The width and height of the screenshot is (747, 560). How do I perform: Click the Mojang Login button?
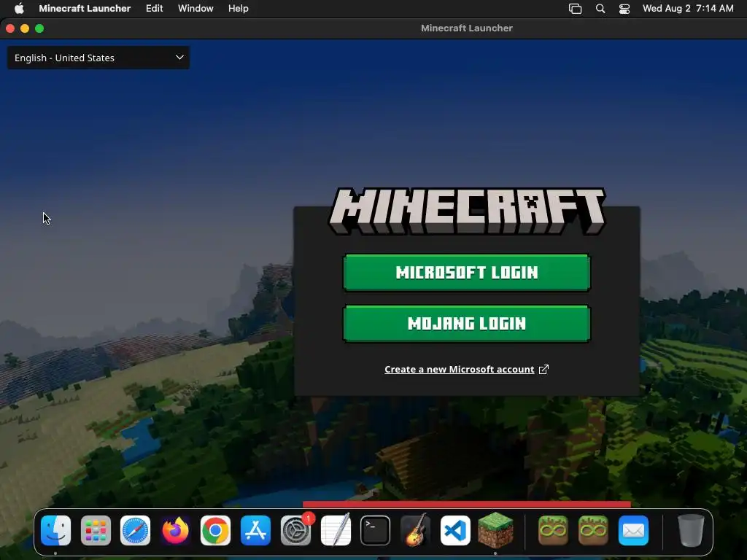pos(466,324)
